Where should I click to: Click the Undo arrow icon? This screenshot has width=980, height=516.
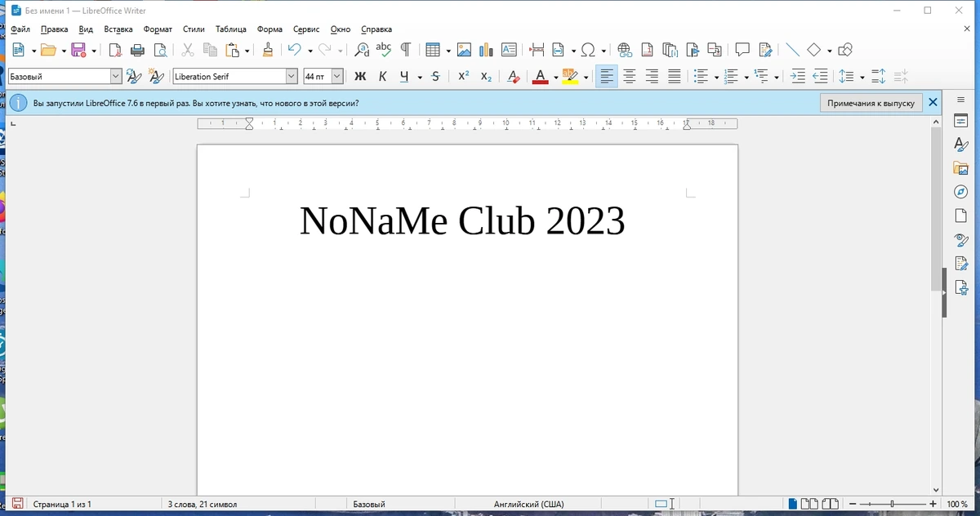pos(294,50)
